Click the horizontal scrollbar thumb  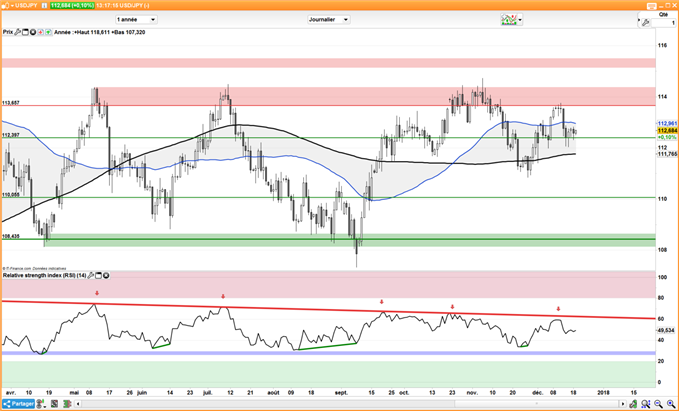pyautogui.click(x=537, y=404)
